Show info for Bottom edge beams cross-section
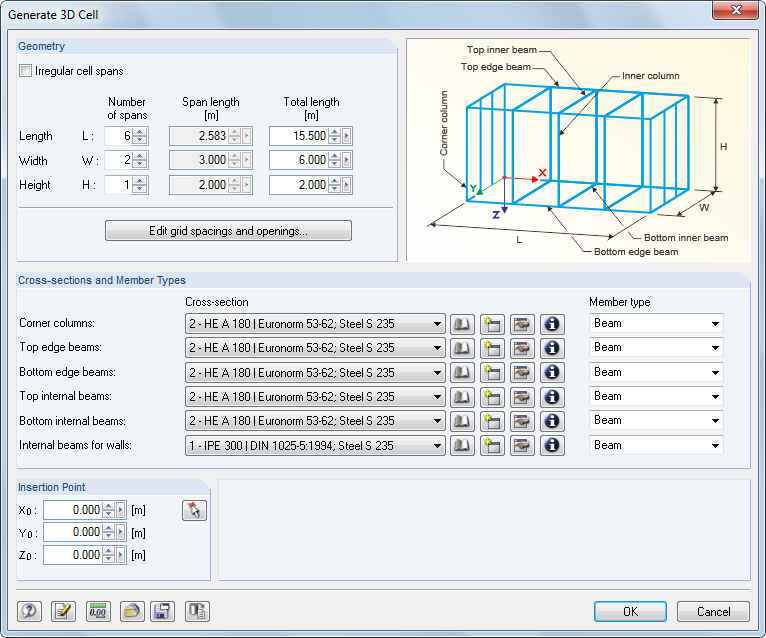766x638 pixels. (552, 373)
